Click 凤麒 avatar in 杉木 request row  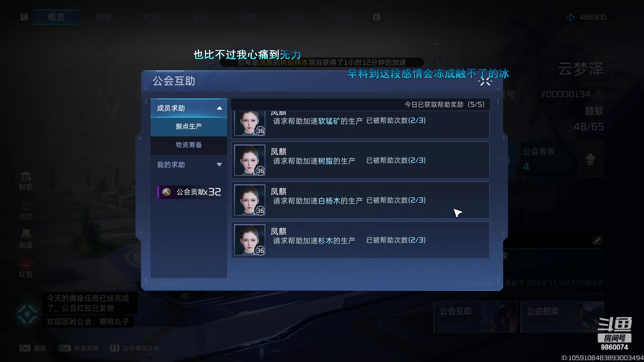point(250,240)
